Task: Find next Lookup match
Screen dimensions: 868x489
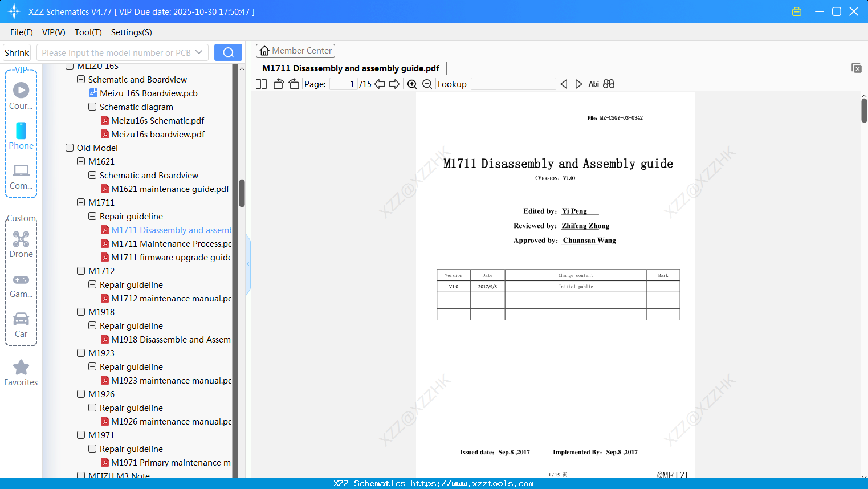Action: pyautogui.click(x=578, y=84)
